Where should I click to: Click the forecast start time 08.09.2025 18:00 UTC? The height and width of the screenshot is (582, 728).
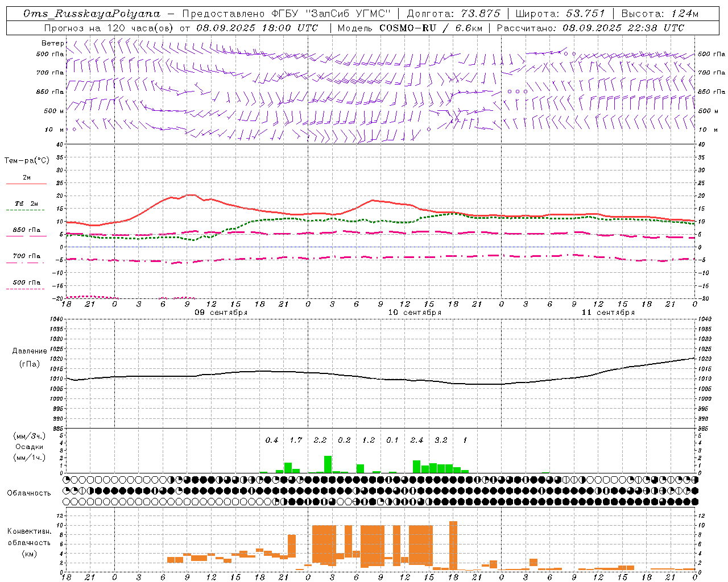[x=257, y=28]
